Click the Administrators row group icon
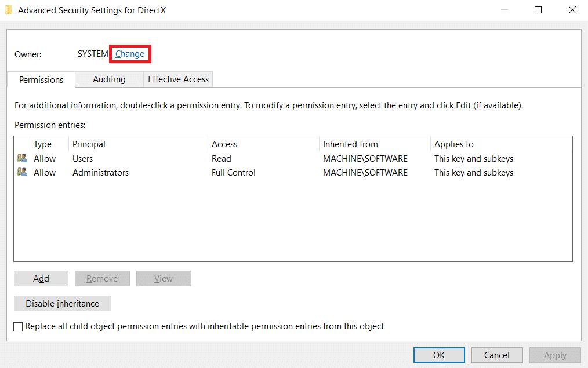588x368 pixels. click(22, 172)
